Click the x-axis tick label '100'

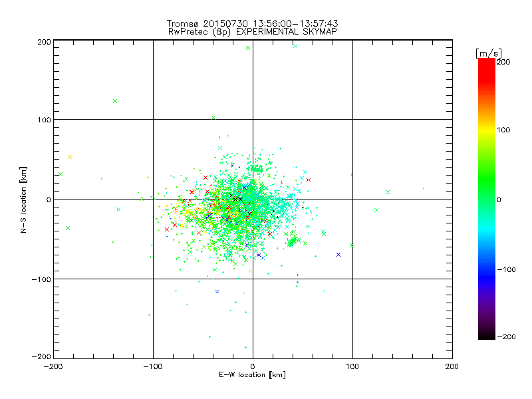point(352,366)
